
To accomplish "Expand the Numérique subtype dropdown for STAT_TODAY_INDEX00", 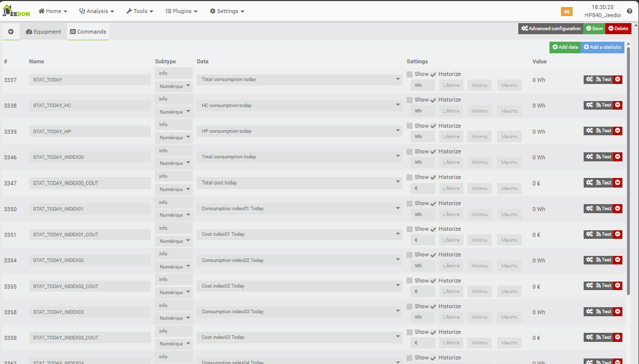I will [174, 163].
